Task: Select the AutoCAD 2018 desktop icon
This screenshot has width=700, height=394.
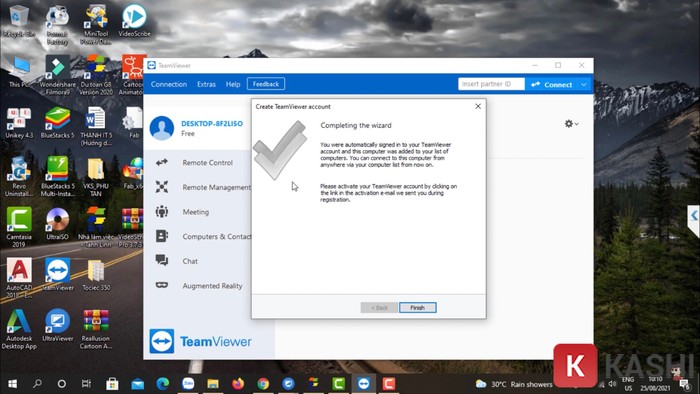Action: (18, 278)
